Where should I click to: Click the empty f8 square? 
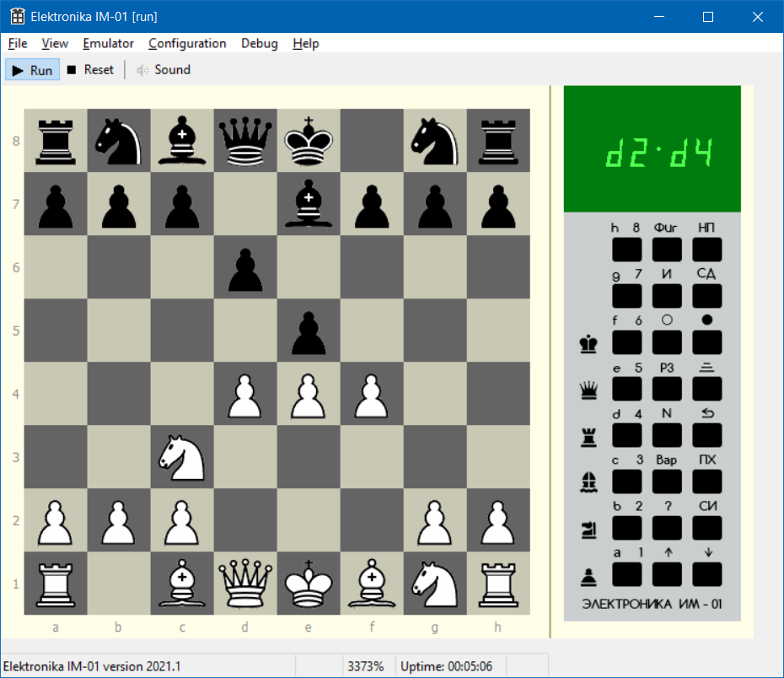pyautogui.click(x=372, y=141)
